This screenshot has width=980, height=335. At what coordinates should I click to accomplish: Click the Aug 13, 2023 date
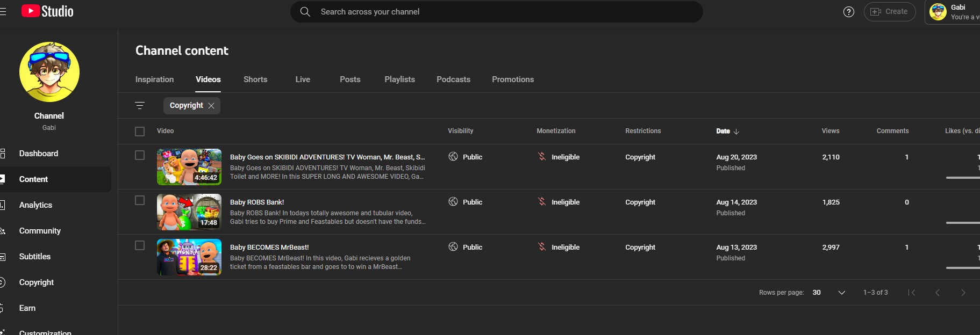tap(736, 247)
